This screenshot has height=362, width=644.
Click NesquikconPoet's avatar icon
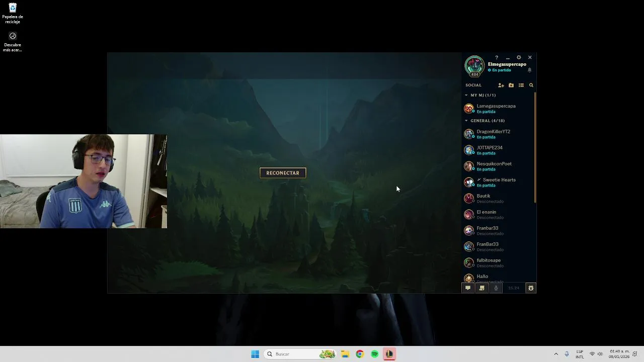tap(469, 166)
